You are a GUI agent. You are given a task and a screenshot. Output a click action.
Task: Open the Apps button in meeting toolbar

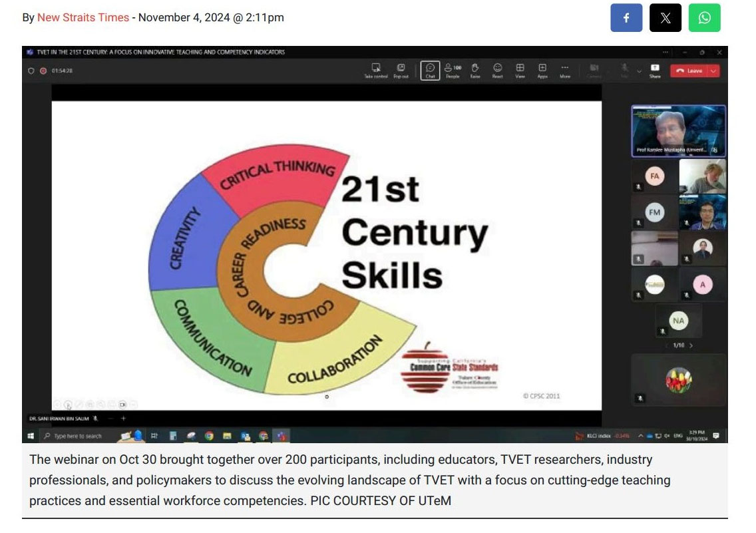coord(542,70)
